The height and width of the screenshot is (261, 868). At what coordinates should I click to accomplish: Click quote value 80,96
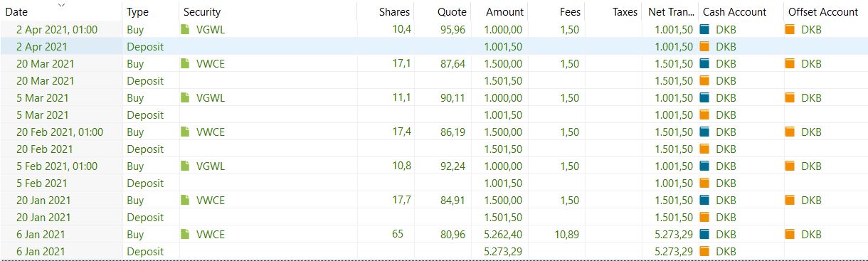point(454,234)
